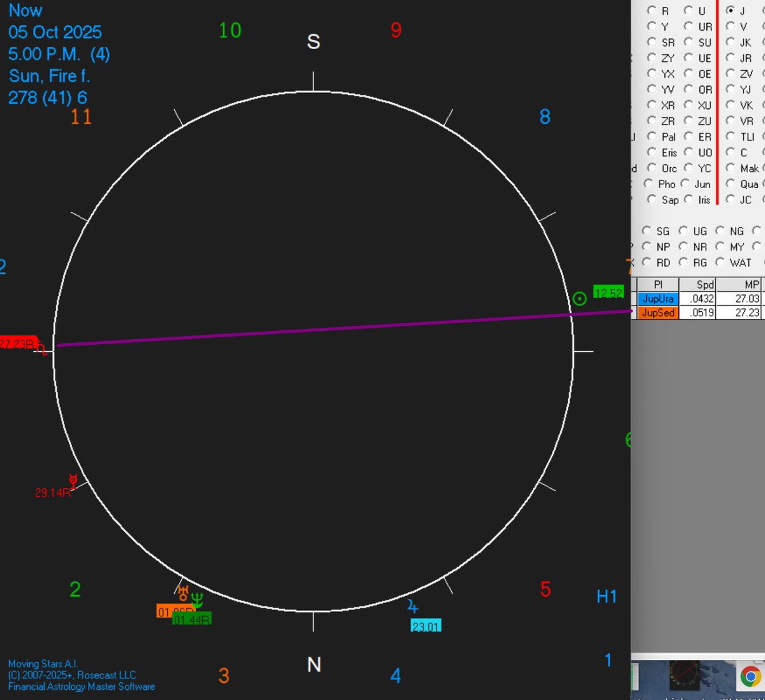Select the U radio button
Screen dimensions: 765x700
tap(688, 10)
